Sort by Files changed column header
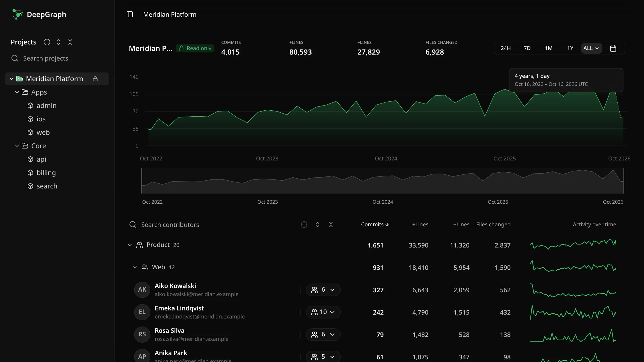The image size is (644, 362). pos(493,225)
